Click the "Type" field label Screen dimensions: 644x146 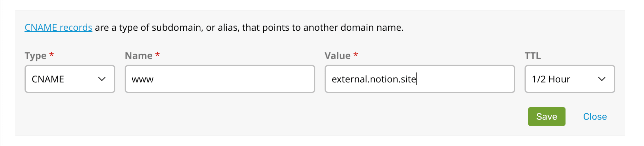pyautogui.click(x=35, y=56)
